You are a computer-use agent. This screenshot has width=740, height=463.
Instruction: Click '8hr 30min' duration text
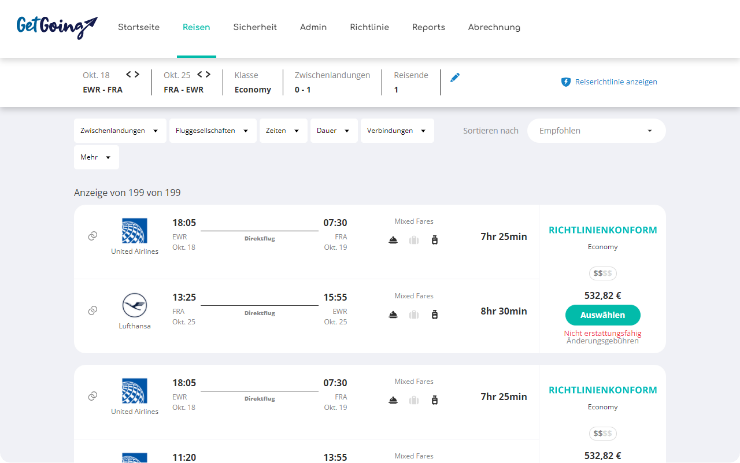504,311
